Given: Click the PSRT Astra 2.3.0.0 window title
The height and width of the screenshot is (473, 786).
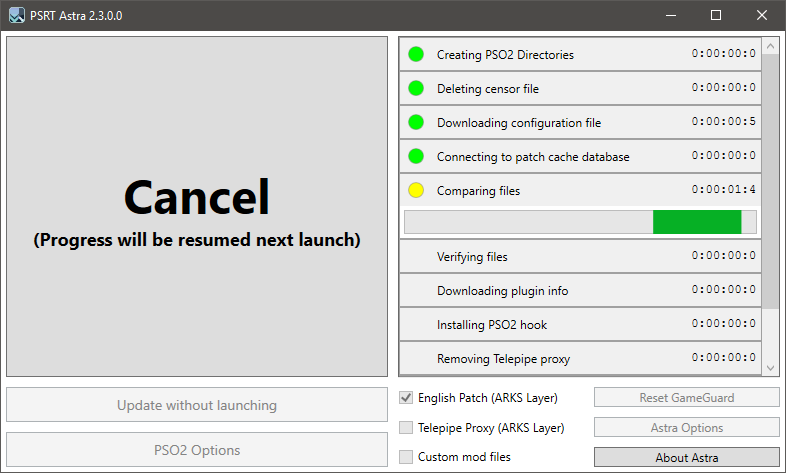Looking at the screenshot, I should tap(76, 16).
